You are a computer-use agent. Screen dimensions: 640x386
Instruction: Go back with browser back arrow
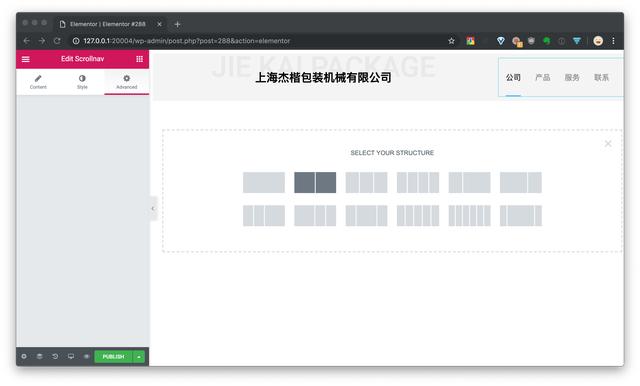point(27,41)
